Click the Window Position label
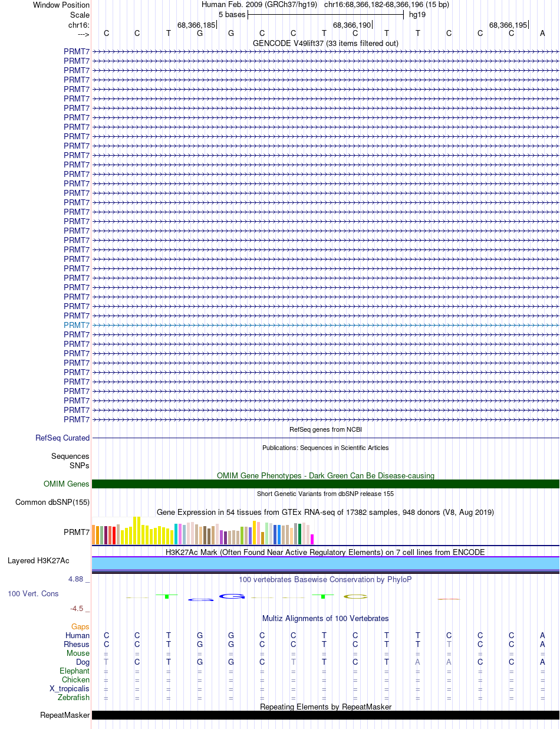The image size is (560, 729). pyautogui.click(x=61, y=5)
